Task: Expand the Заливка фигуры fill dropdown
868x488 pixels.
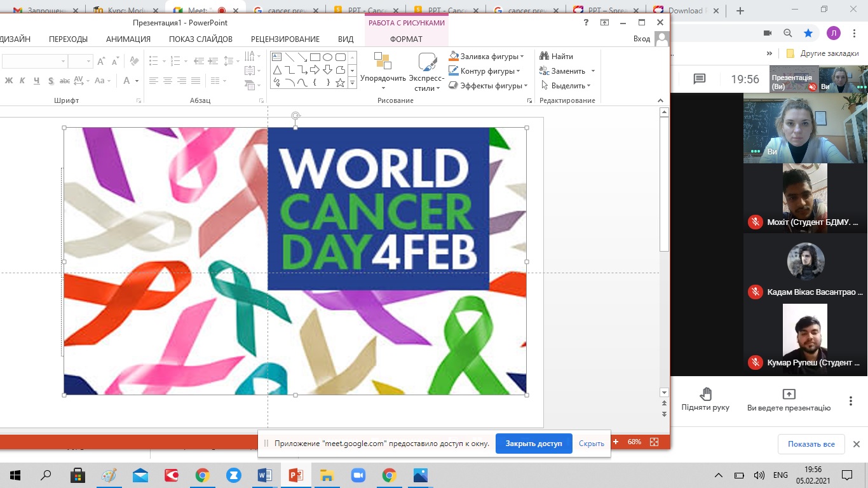Action: click(522, 57)
